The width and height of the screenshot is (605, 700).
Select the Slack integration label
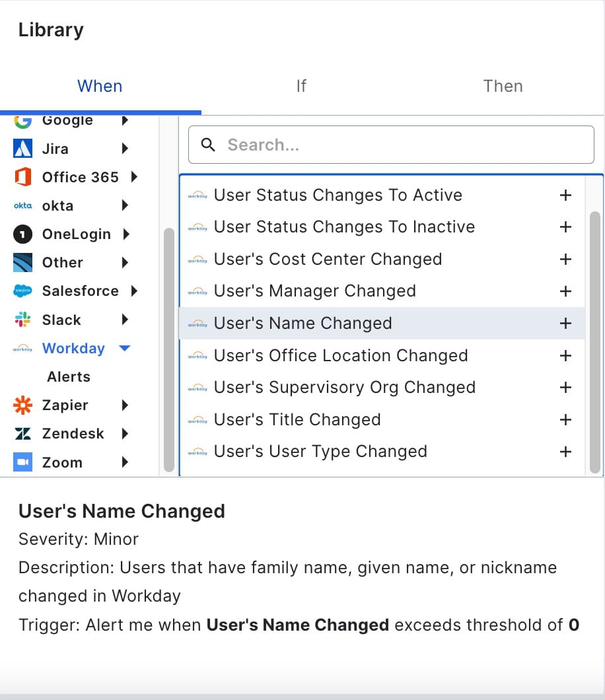click(x=61, y=320)
